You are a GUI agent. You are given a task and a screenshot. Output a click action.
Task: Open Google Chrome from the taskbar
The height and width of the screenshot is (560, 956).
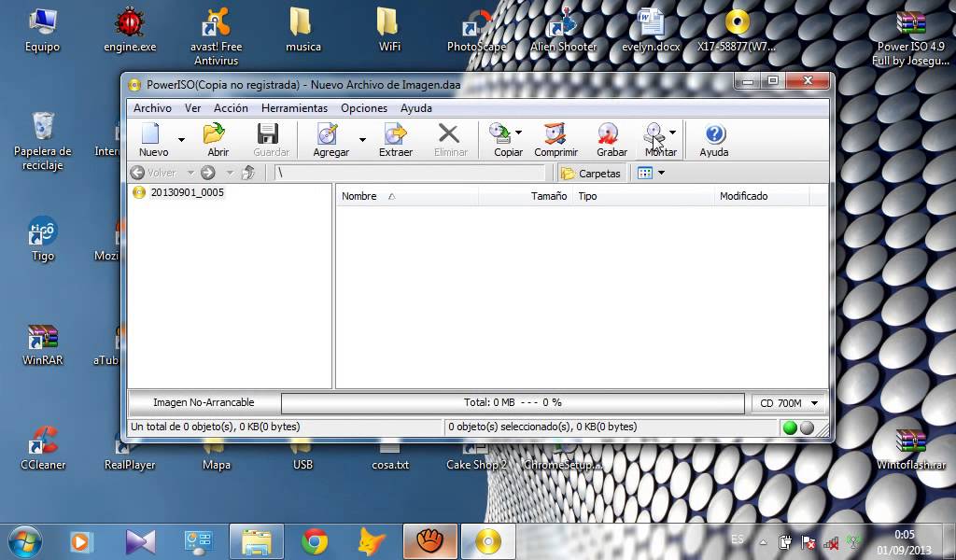pyautogui.click(x=315, y=541)
